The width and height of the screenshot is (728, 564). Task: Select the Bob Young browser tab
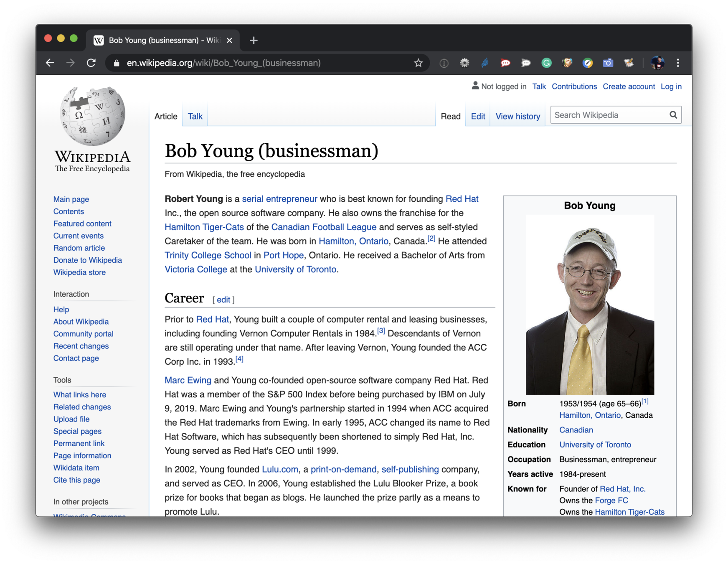163,41
